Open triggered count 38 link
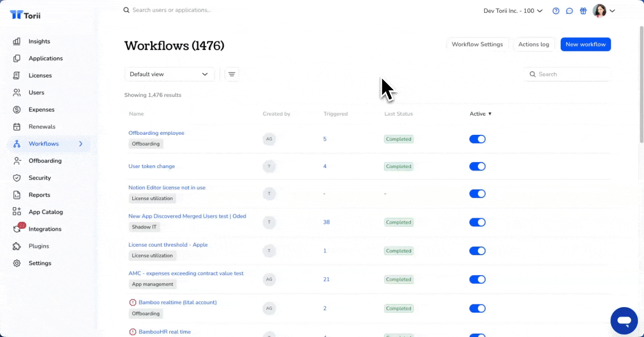 click(326, 222)
